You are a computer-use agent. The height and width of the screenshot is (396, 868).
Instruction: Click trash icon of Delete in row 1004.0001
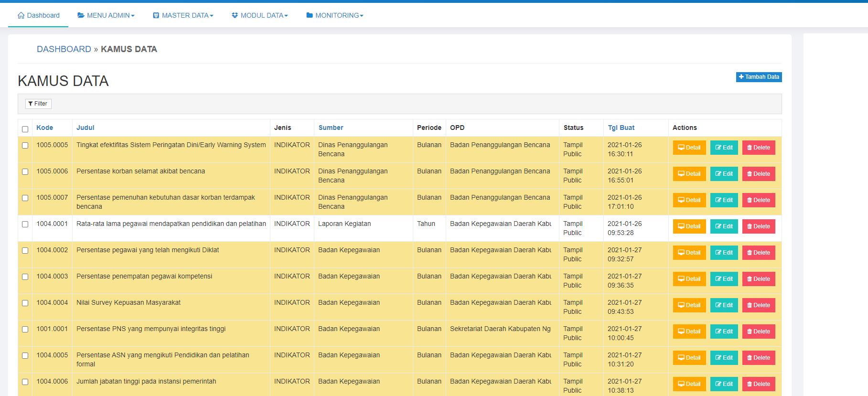750,226
